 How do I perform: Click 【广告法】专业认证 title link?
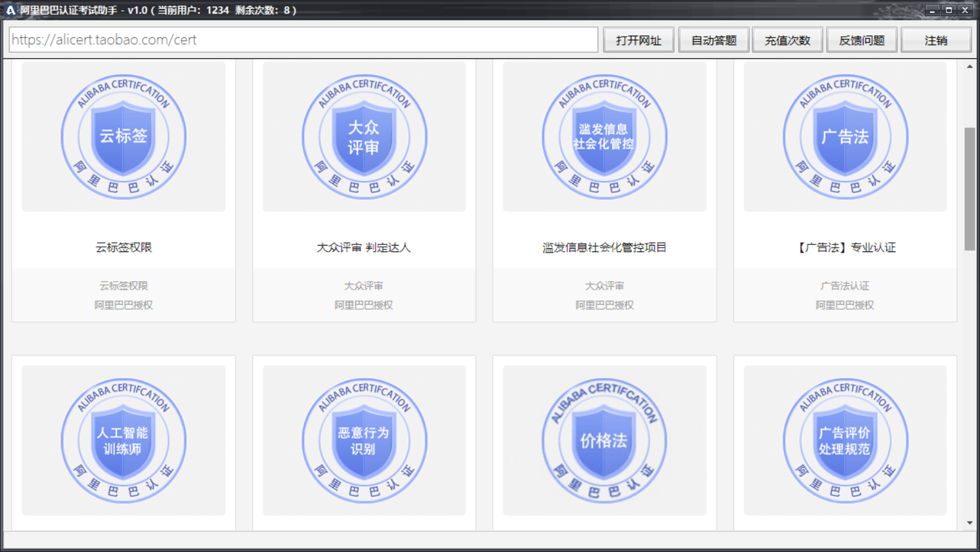845,248
